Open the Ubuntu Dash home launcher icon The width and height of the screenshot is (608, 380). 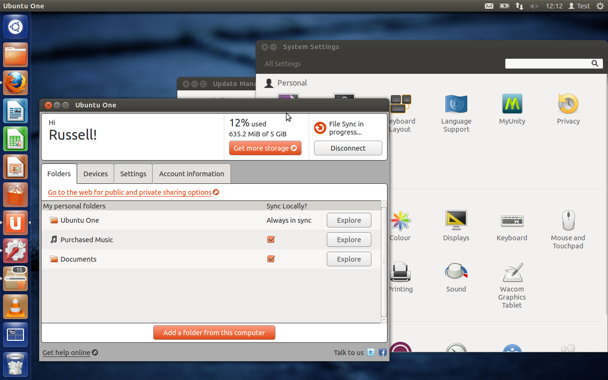pos(16,27)
